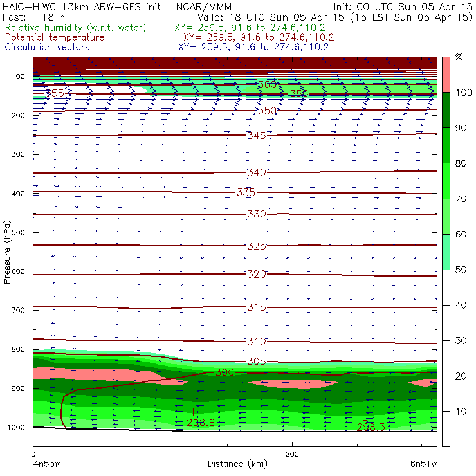The image size is (476, 476).
Task: Click the '%' unit label above colorbar
Action: (x=459, y=57)
